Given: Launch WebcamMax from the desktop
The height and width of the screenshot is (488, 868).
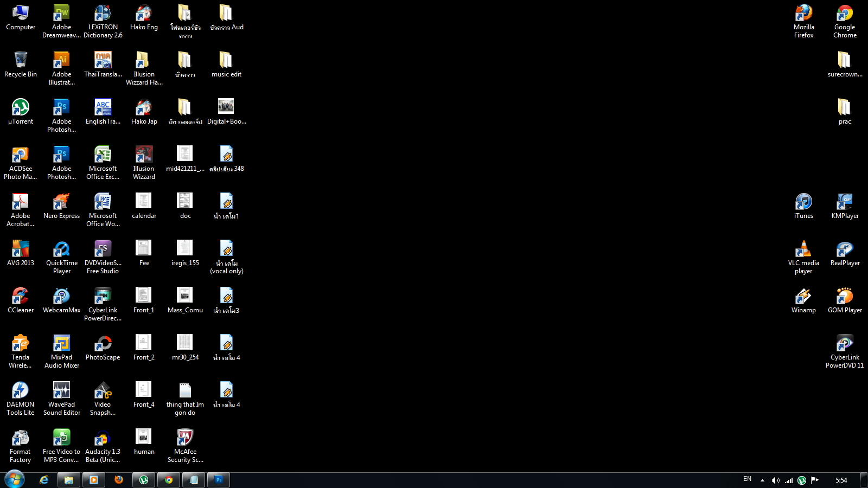Looking at the screenshot, I should click(x=62, y=300).
